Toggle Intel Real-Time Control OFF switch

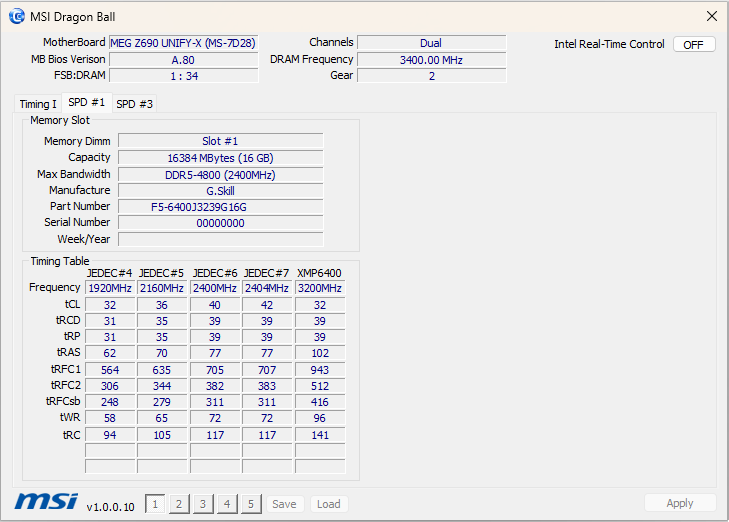click(x=694, y=45)
